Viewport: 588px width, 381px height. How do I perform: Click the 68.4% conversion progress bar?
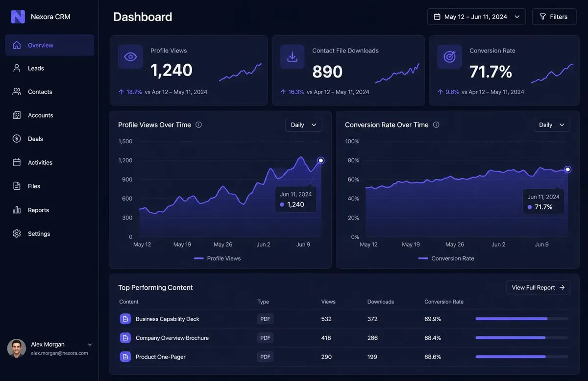[x=522, y=338]
